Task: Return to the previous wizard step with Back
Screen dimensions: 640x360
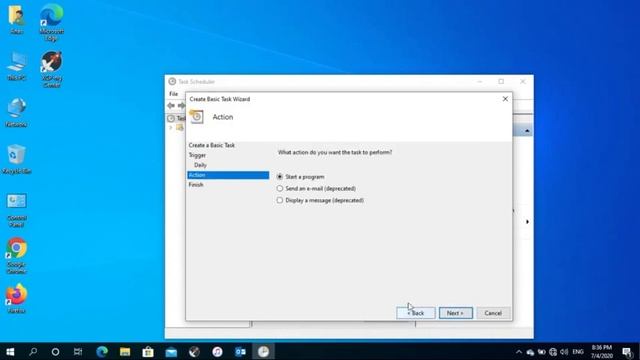Action: pyautogui.click(x=416, y=313)
